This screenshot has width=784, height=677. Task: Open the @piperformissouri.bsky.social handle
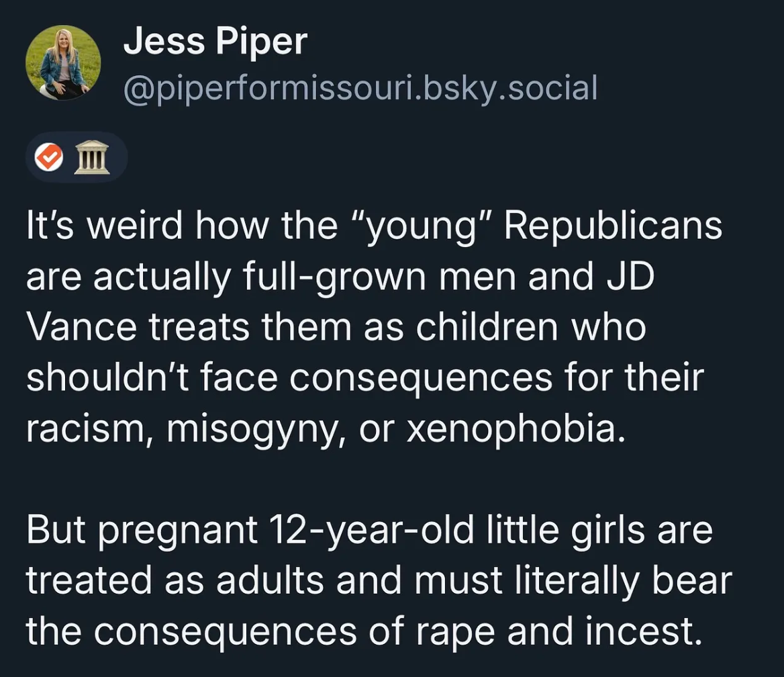pos(360,88)
